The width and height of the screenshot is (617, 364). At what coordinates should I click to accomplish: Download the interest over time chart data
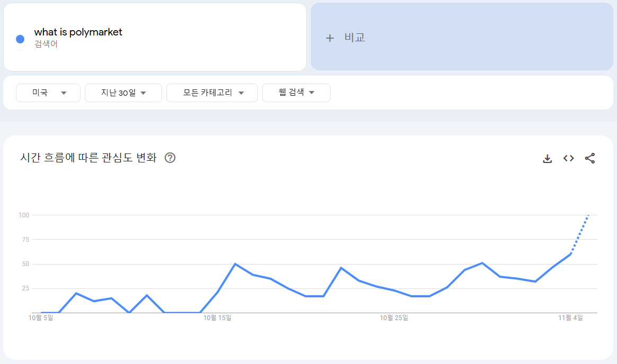(x=548, y=158)
